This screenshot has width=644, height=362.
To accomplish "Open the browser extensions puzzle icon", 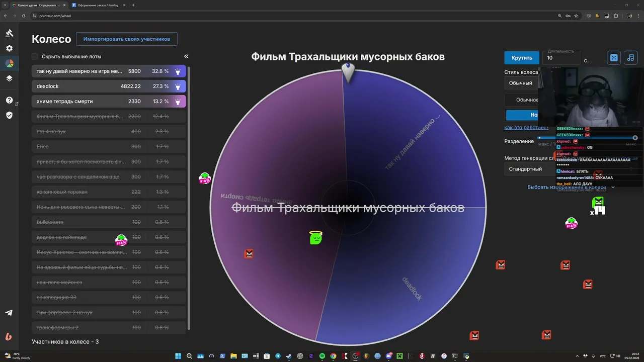I will [x=616, y=16].
